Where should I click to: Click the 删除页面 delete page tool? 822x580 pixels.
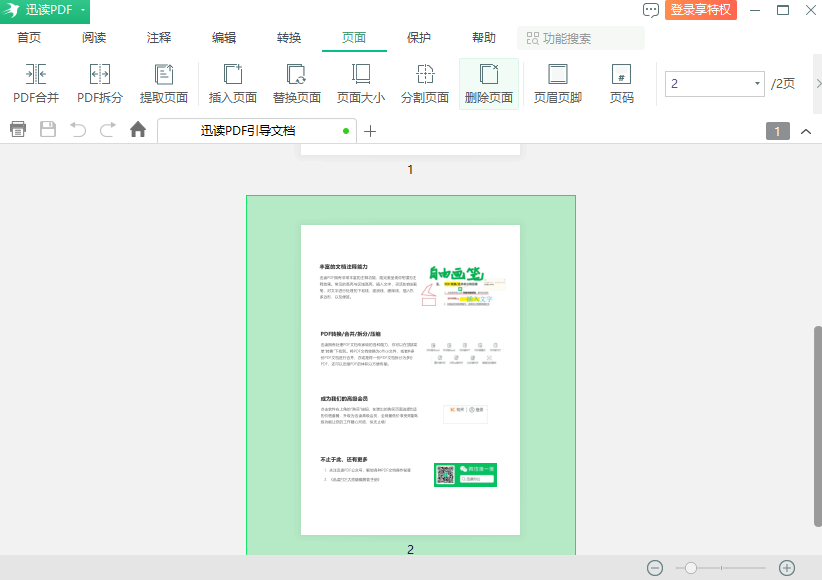click(489, 83)
